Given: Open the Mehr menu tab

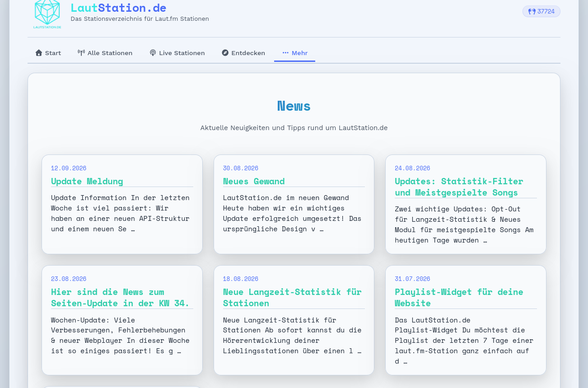Looking at the screenshot, I should point(295,53).
